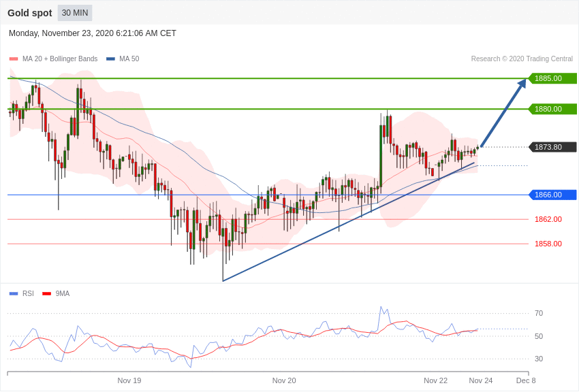Viewport: 579px width, 392px height.
Task: Click the MA 50 legend label
Action: 129,59
